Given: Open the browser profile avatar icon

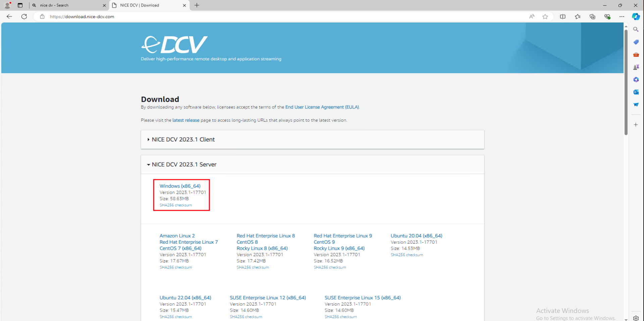Looking at the screenshot, I should pos(7,5).
